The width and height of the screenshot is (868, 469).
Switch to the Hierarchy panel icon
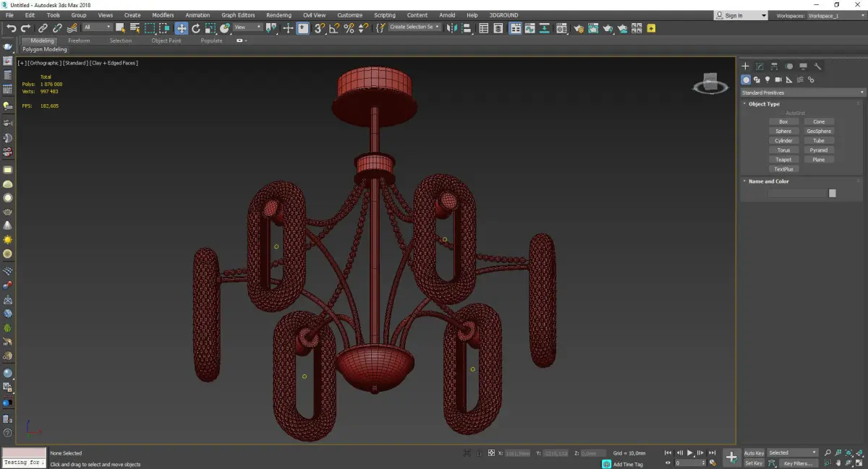click(x=774, y=66)
